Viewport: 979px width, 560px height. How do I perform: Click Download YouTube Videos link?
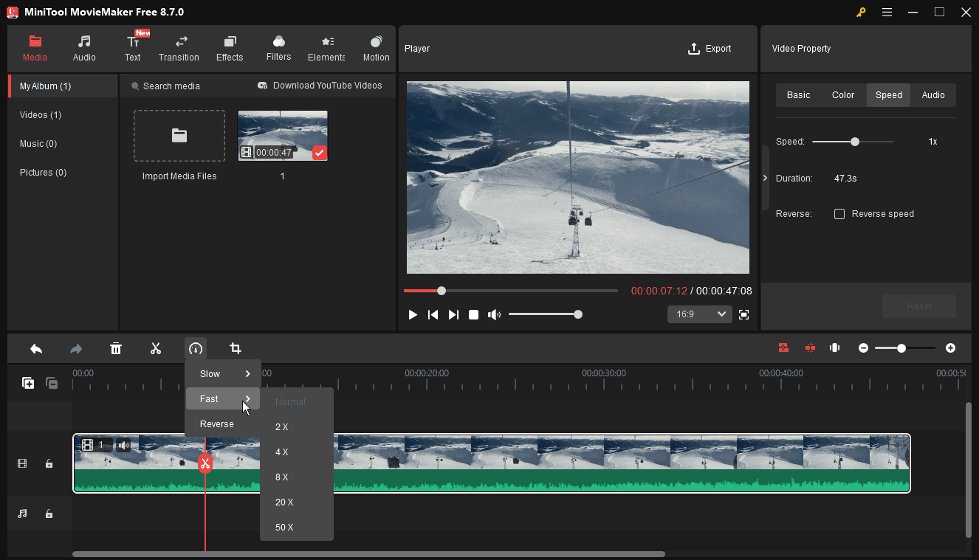tap(320, 86)
